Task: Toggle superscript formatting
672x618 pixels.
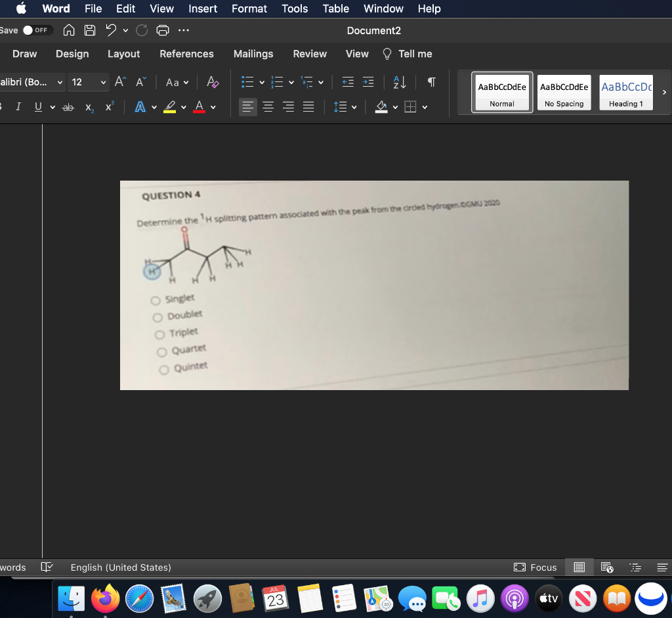Action: (x=108, y=106)
